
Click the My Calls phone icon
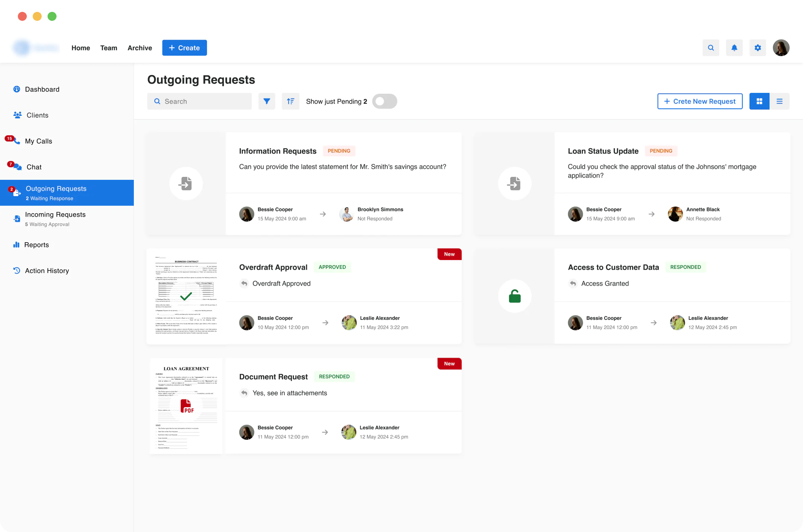[17, 141]
